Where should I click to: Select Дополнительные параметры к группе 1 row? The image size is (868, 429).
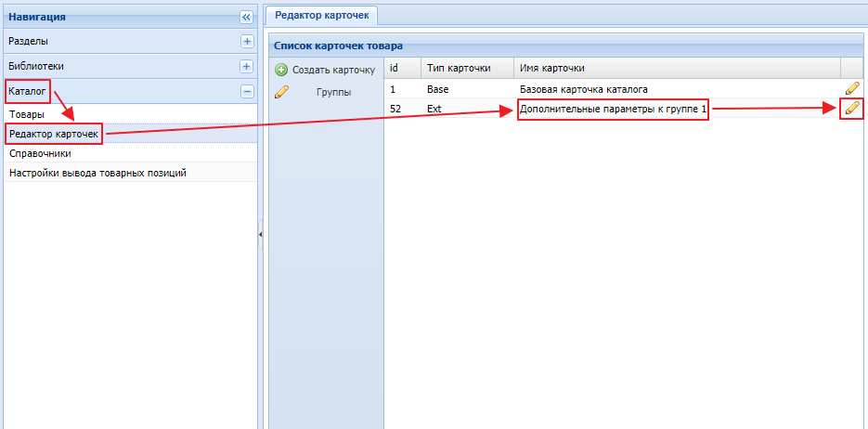613,110
